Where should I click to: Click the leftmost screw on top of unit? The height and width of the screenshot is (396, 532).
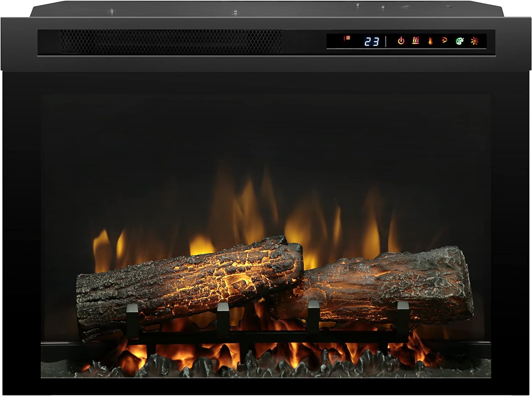(x=112, y=11)
